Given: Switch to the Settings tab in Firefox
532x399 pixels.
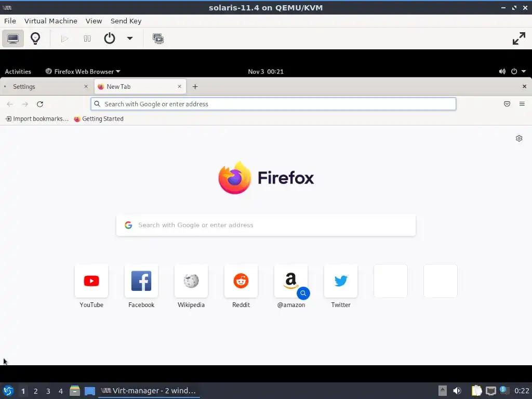Looking at the screenshot, I should [x=46, y=87].
